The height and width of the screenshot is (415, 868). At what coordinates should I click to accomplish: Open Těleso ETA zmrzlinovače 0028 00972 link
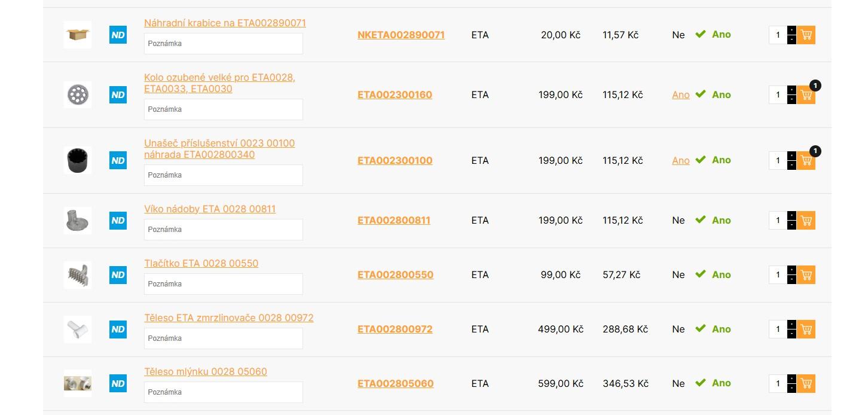[x=229, y=318]
